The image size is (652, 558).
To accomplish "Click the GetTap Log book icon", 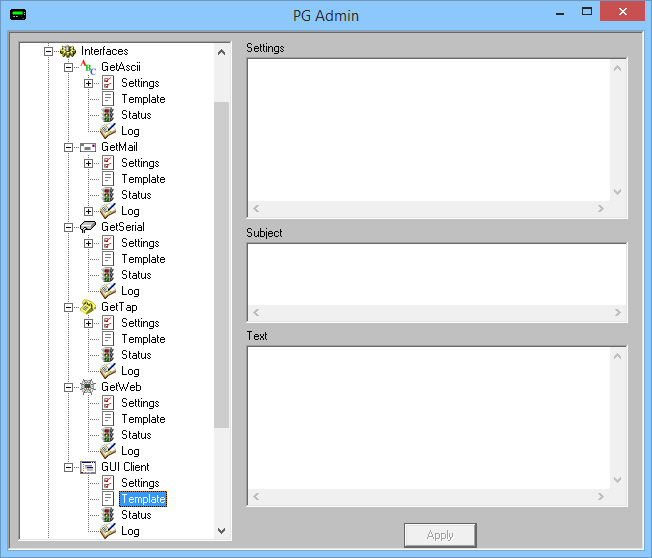I will (x=108, y=371).
